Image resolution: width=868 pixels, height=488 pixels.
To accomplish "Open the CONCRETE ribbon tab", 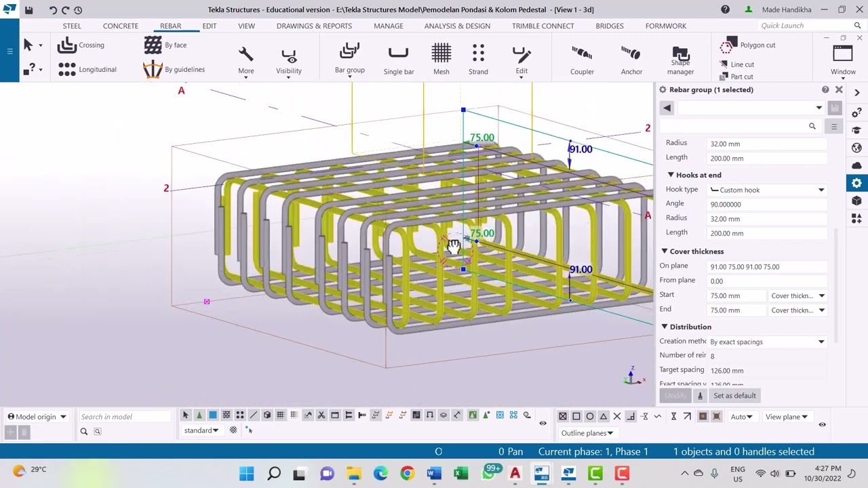I will point(121,26).
